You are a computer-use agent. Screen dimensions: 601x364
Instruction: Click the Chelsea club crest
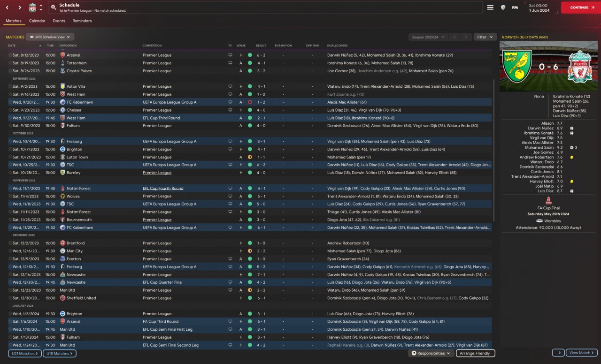pyautogui.click(x=62, y=110)
